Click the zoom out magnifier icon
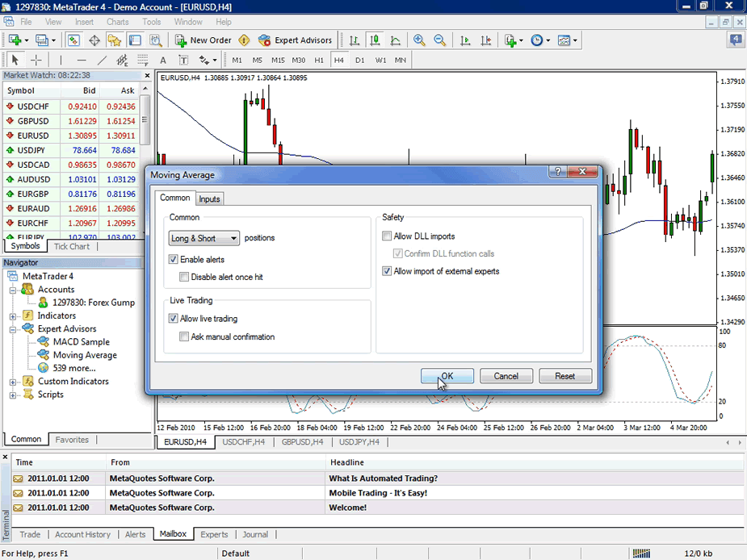 pos(439,40)
